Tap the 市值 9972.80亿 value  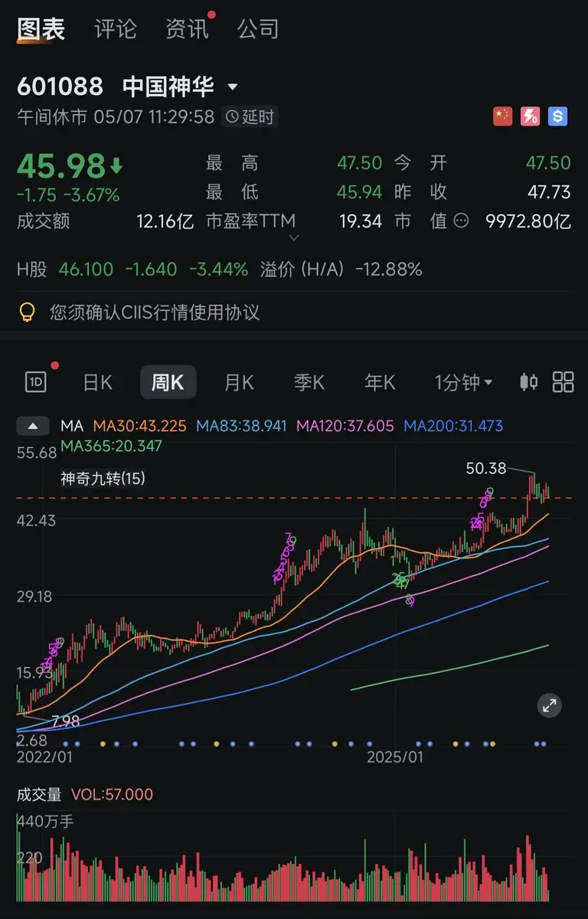(x=528, y=221)
